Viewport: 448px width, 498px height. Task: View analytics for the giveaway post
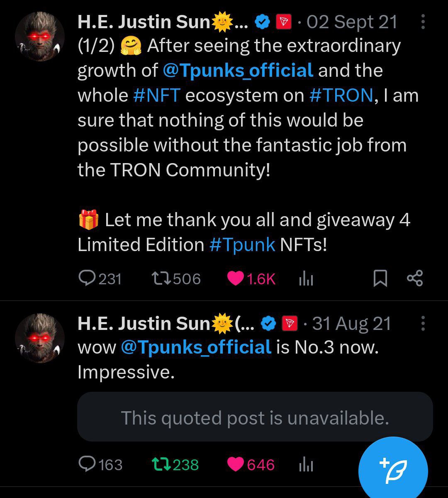coord(306,279)
